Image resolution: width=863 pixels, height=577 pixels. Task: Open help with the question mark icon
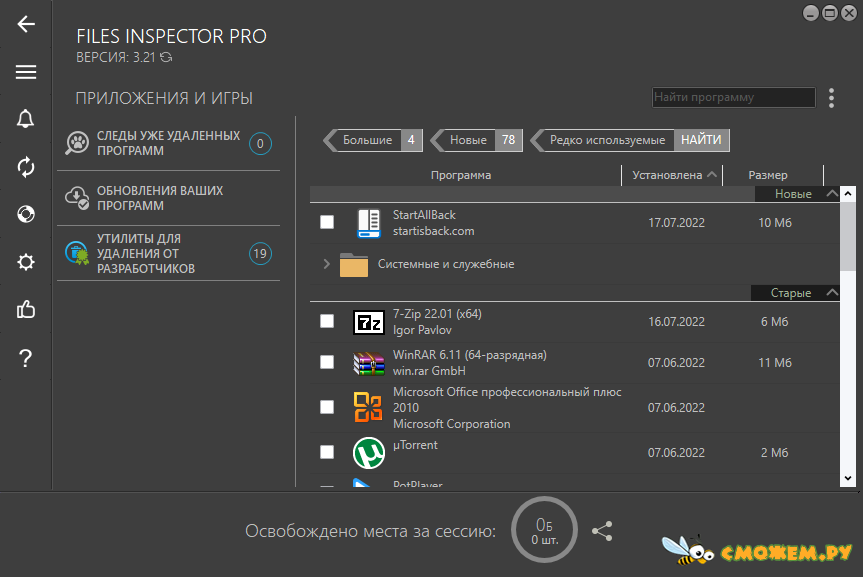[x=25, y=358]
